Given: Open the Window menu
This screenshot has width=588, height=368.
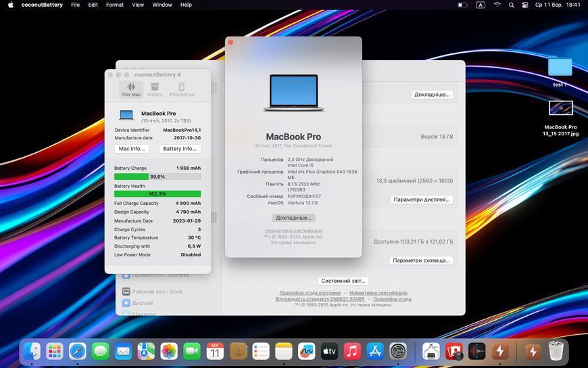Looking at the screenshot, I should click(x=162, y=5).
